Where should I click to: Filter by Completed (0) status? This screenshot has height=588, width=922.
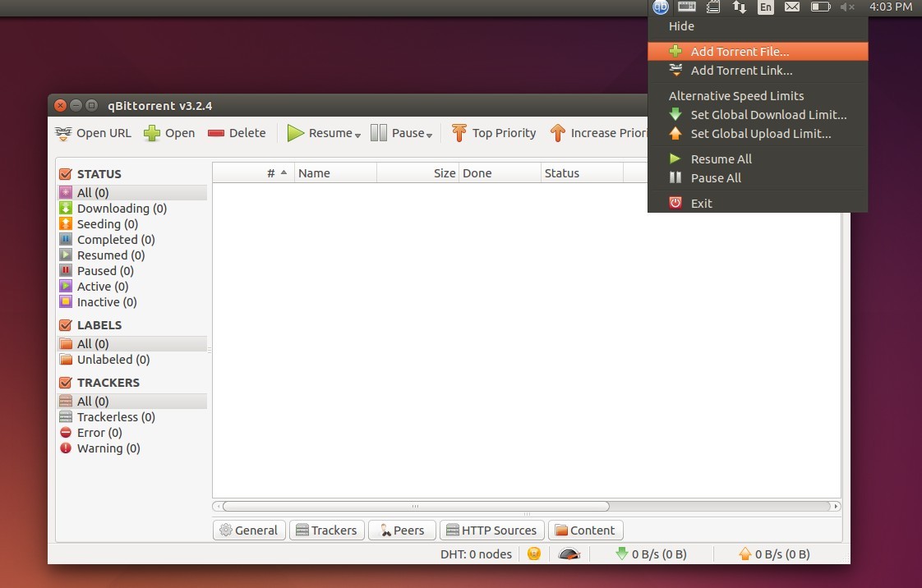(132, 240)
